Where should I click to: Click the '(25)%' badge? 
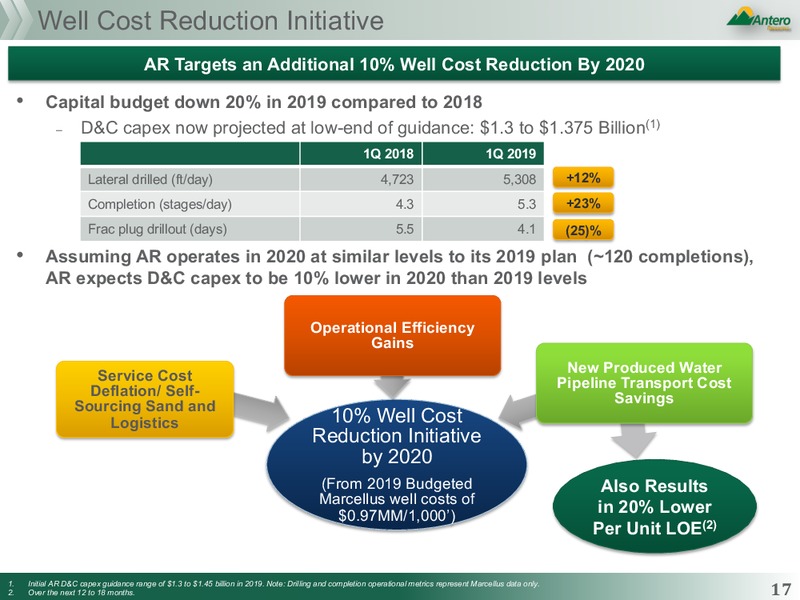pos(583,230)
